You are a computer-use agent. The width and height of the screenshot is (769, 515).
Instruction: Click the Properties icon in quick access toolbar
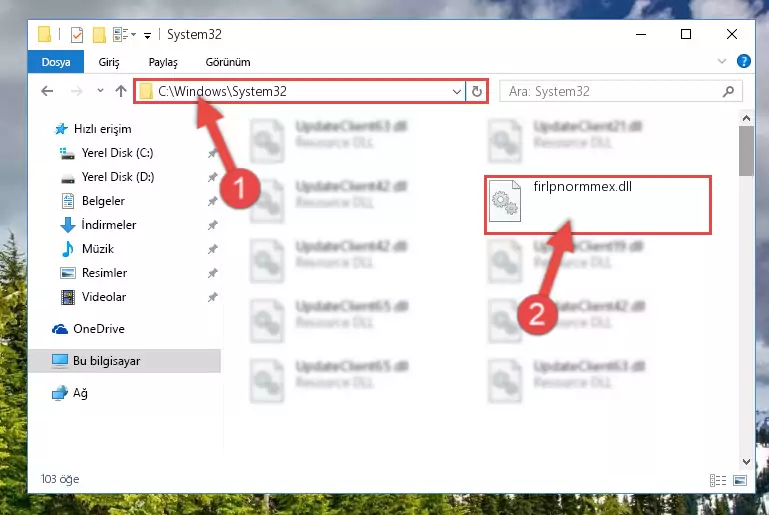pos(77,35)
